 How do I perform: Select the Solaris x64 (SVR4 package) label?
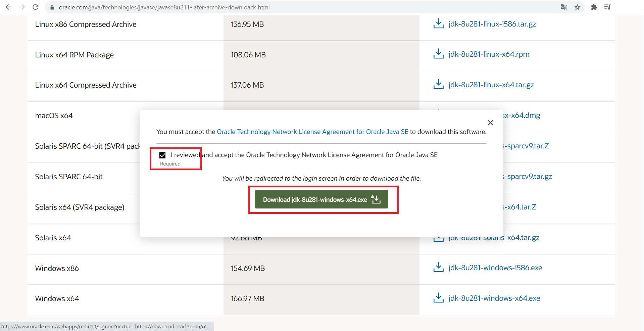[x=80, y=207]
